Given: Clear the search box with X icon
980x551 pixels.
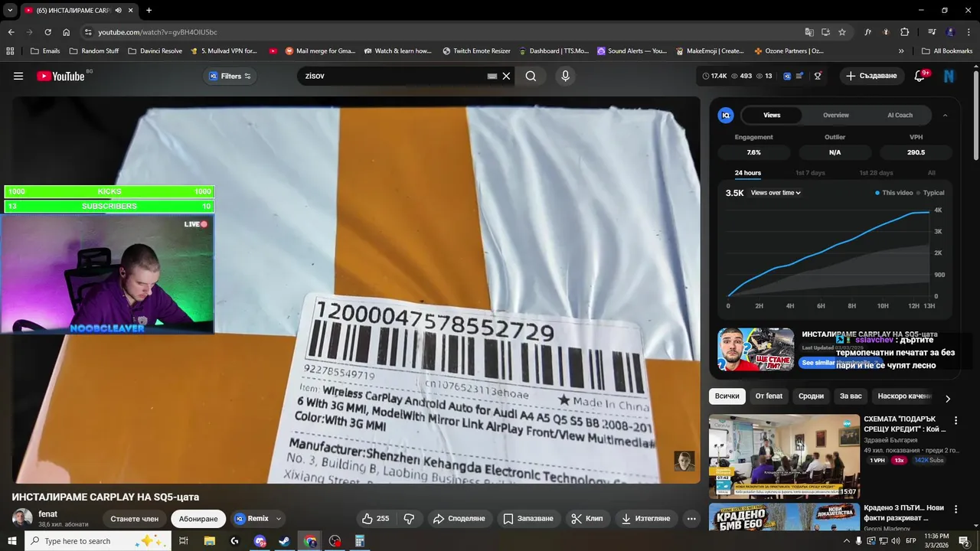Looking at the screenshot, I should click(506, 76).
